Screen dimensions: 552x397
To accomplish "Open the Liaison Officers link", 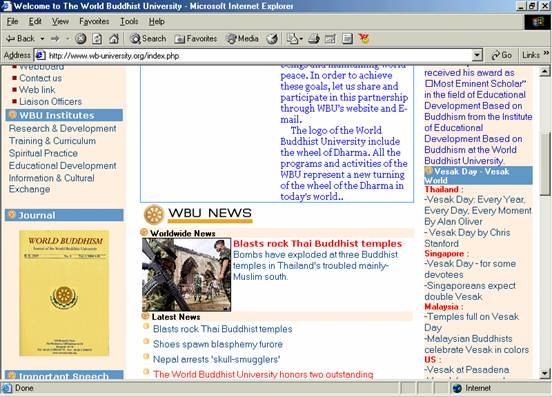I will tap(50, 102).
